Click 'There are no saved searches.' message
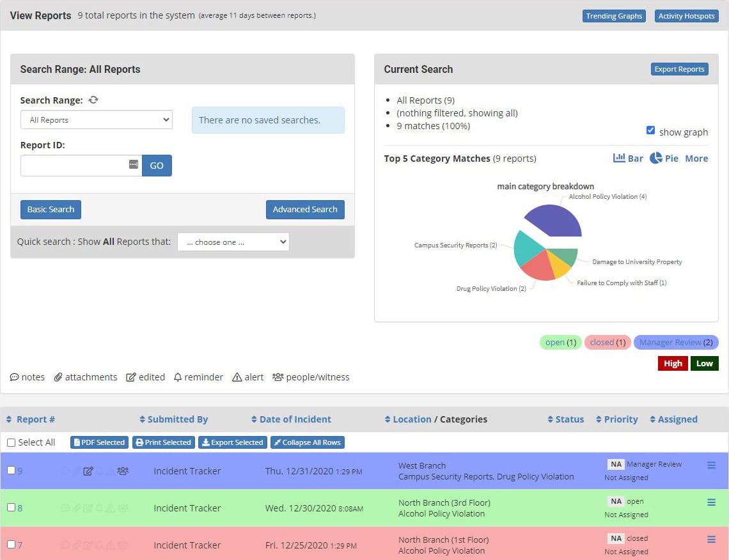The image size is (729, 560). point(269,120)
